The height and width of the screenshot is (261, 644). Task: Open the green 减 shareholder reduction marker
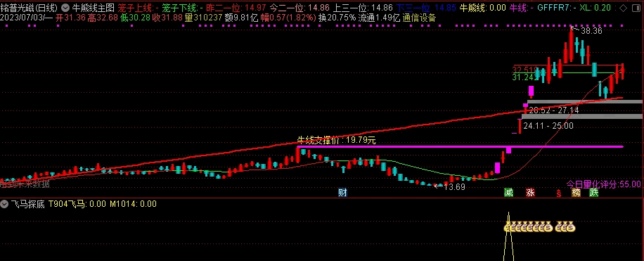[x=508, y=193]
